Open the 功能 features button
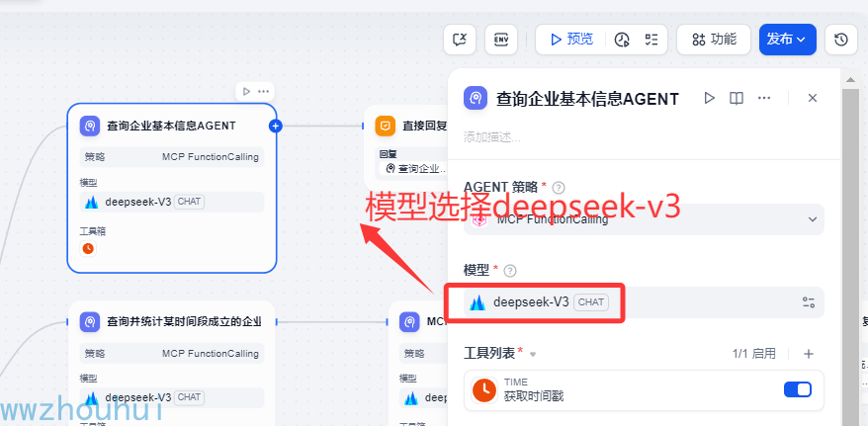This screenshot has height=426, width=868. point(714,40)
